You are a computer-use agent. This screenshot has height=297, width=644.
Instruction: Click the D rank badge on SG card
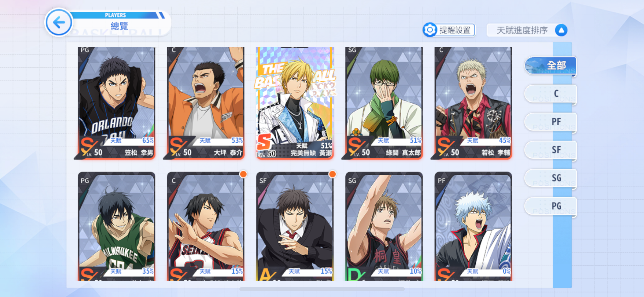[x=355, y=274]
